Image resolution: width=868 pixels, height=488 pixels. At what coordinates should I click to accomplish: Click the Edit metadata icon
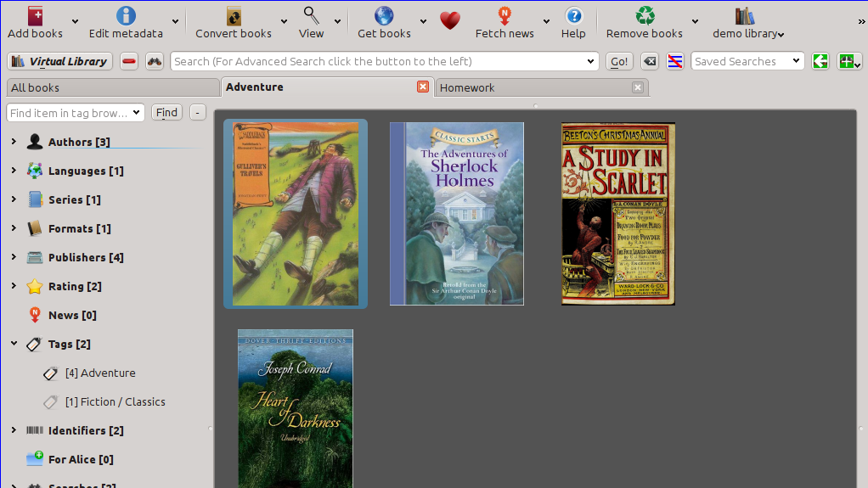(x=126, y=16)
